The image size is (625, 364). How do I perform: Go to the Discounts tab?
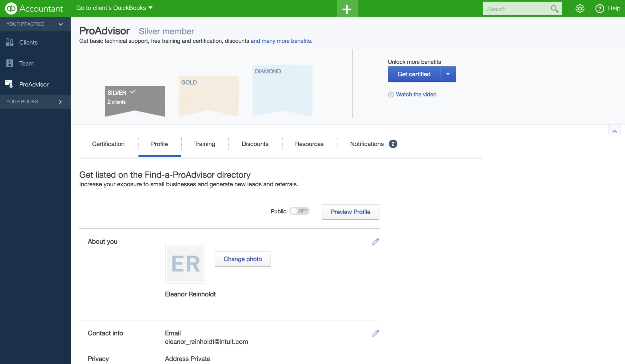tap(255, 144)
